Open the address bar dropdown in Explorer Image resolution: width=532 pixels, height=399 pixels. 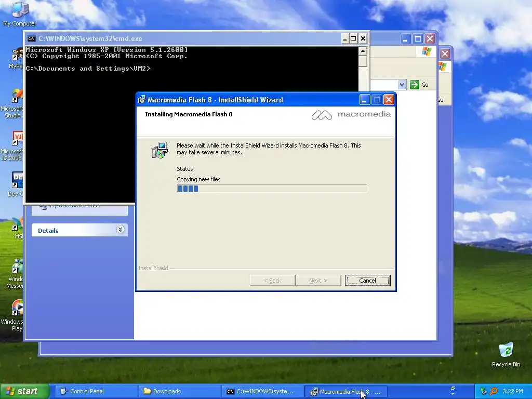click(402, 85)
